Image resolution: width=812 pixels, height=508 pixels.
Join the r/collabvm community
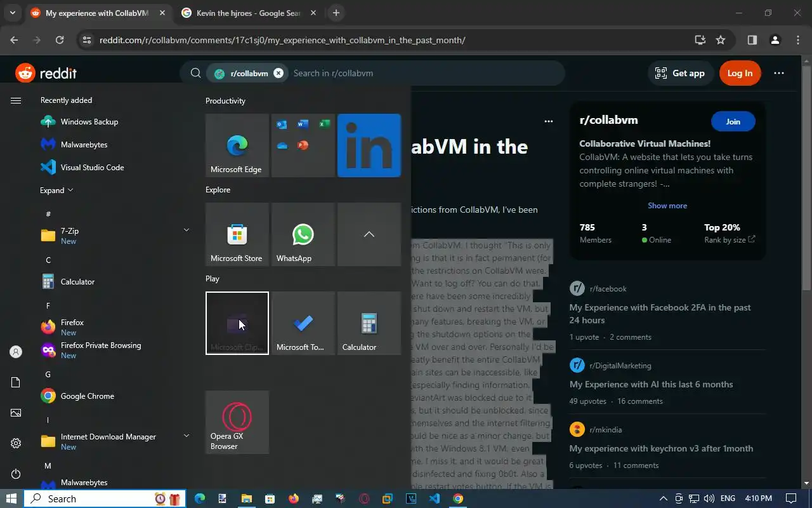point(733,121)
